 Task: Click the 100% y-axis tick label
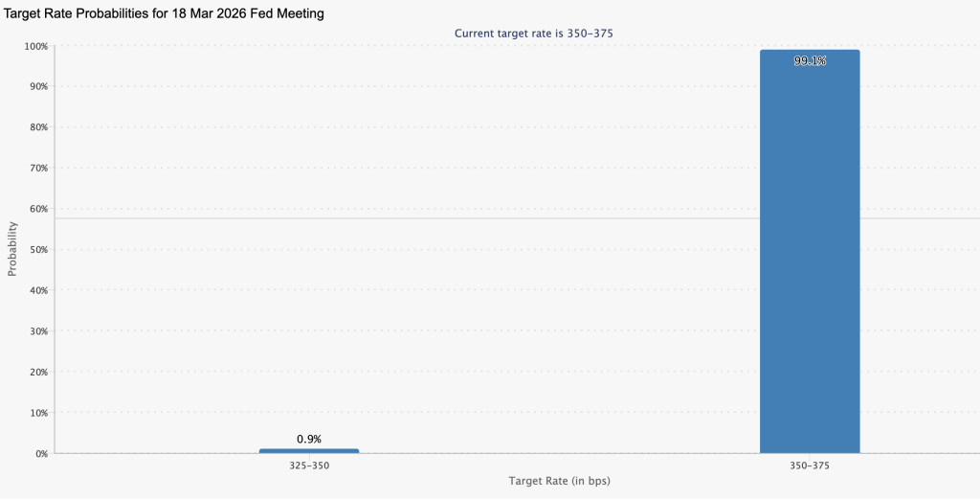(x=36, y=46)
